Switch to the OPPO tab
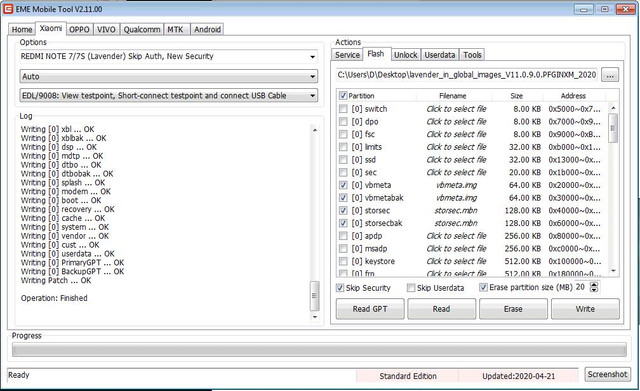This screenshot has width=640, height=391. [x=79, y=29]
